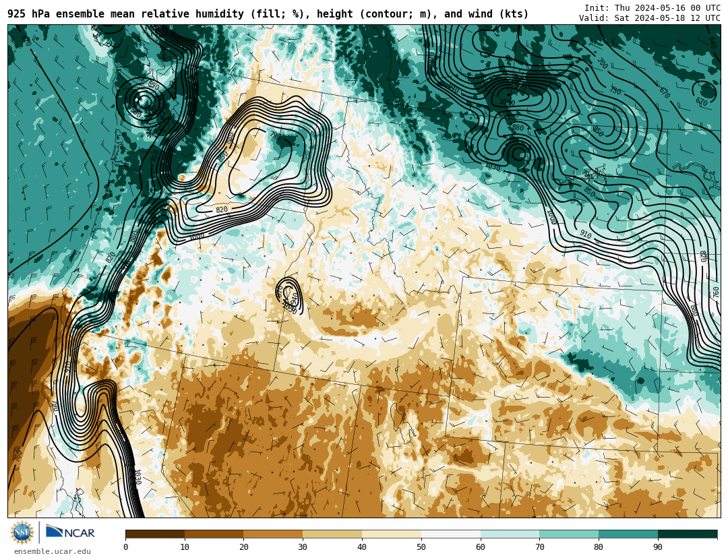Click the plot title about 925 hPa humidity
This screenshot has width=728, height=560.
(268, 14)
